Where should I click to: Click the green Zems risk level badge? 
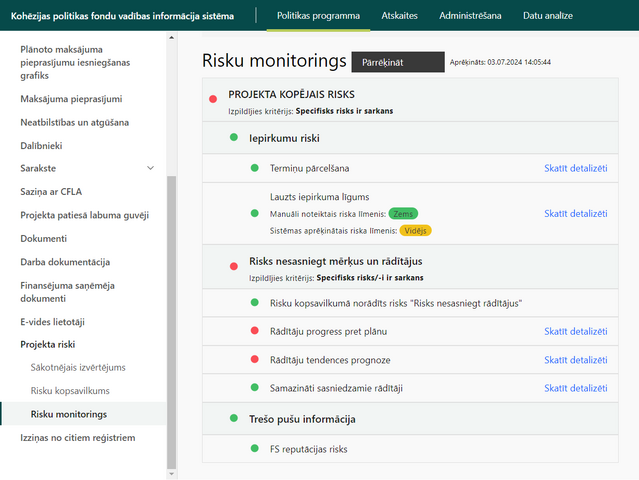(403, 214)
